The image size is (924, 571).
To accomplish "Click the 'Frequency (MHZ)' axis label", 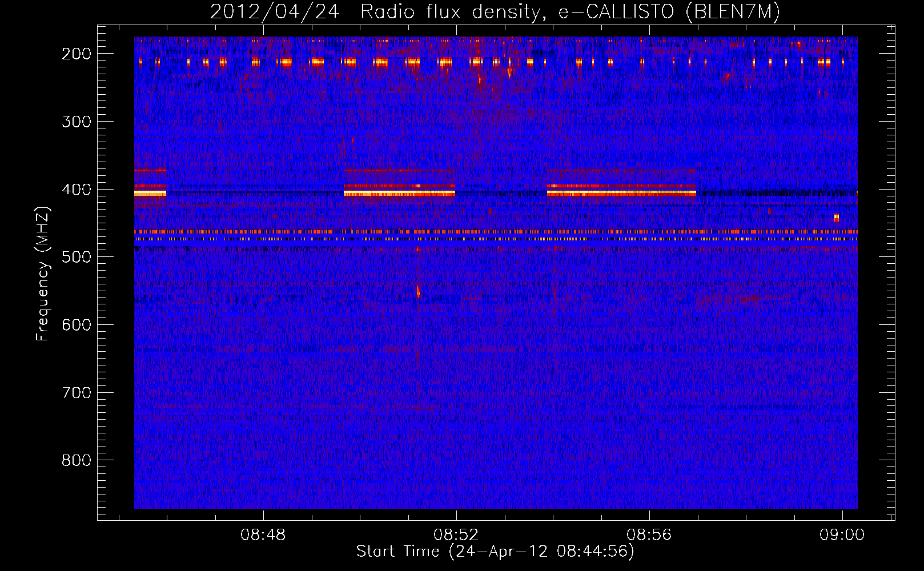I will point(43,274).
